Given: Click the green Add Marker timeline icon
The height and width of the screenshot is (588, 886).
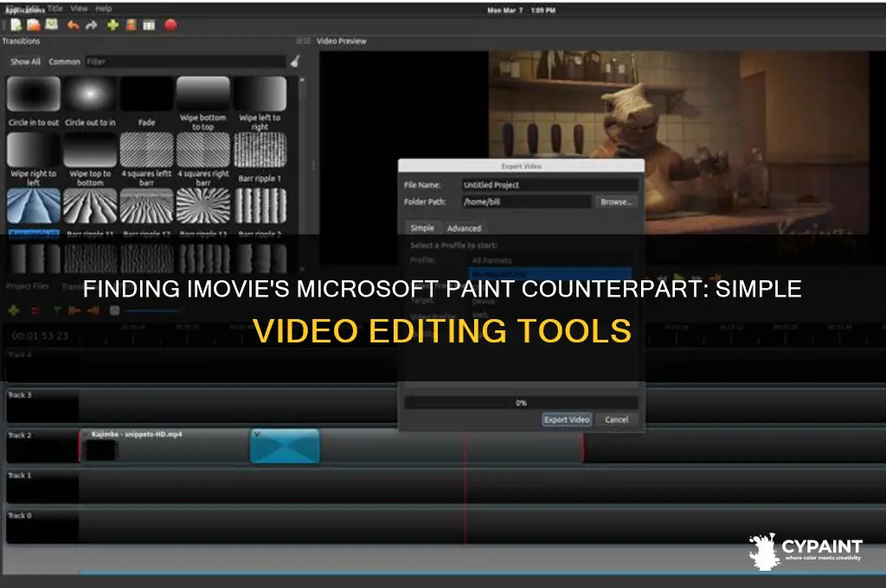Looking at the screenshot, I should point(56,310).
